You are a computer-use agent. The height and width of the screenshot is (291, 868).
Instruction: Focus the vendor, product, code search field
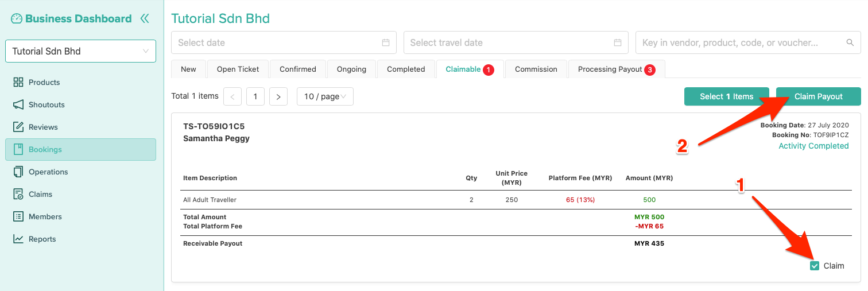coord(741,42)
